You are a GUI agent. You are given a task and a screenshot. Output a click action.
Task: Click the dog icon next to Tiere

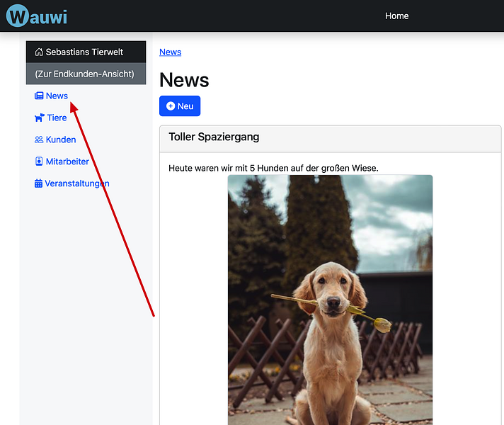(x=39, y=118)
